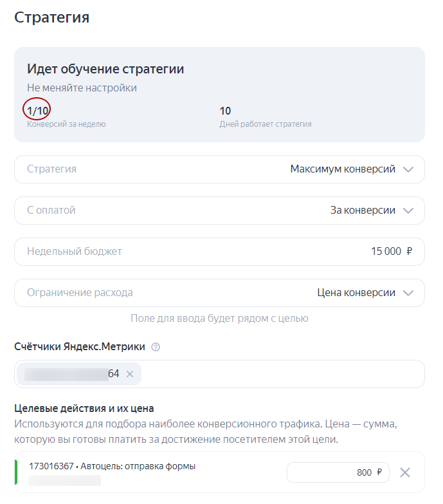Expand the Ограничение расхода chevron

pos(408,293)
